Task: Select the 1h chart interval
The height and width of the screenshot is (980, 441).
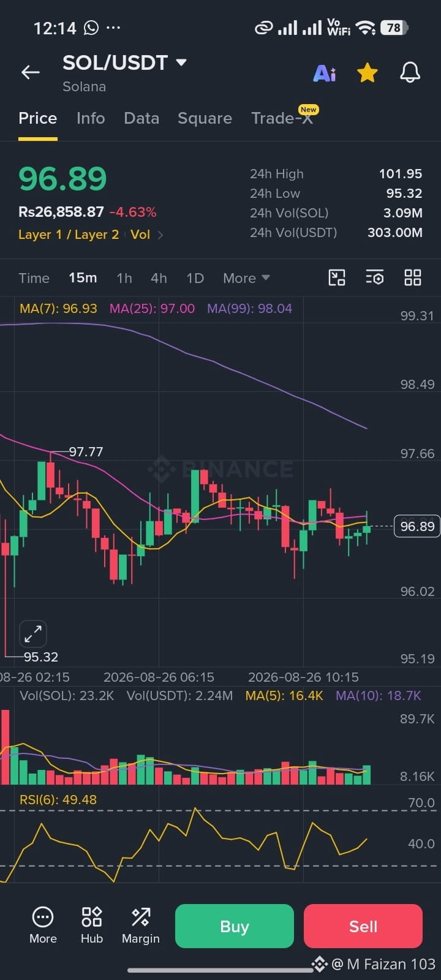Action: click(x=124, y=278)
